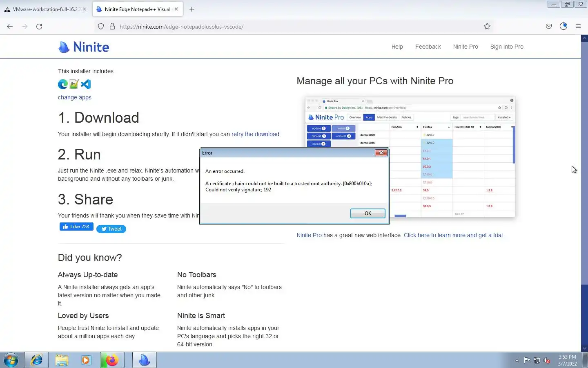Close the Error dialog with the X button
Screen dimensions: 588x368
381,153
